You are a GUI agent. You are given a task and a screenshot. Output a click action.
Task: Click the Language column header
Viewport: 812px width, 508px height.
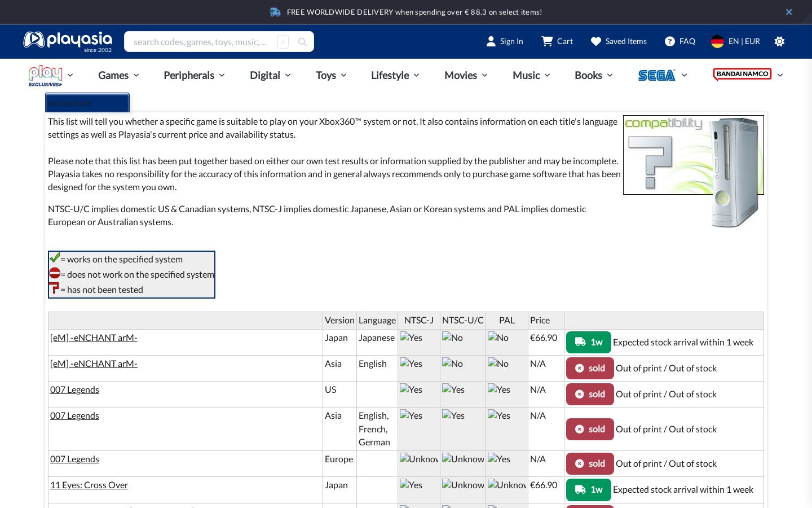coord(377,320)
